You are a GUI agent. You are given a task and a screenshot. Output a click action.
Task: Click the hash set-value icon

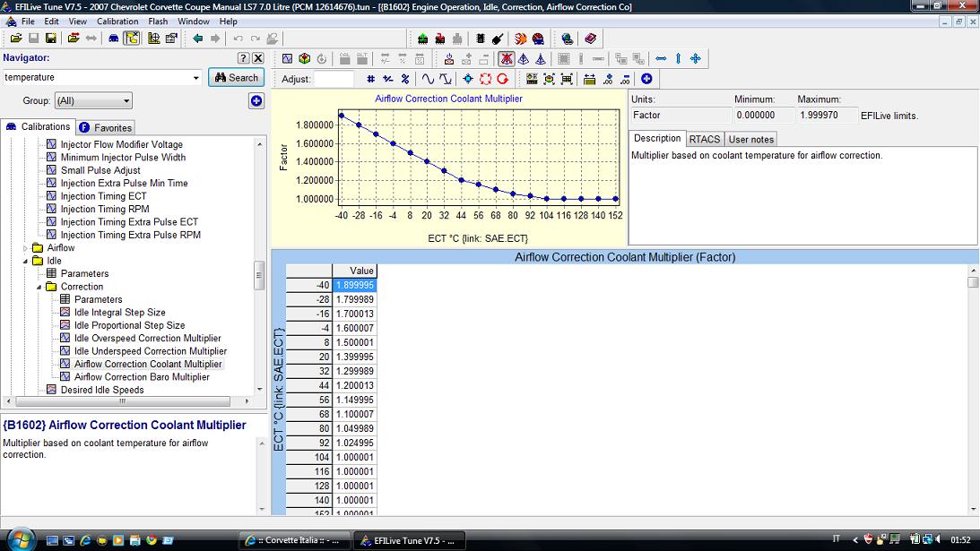click(x=370, y=79)
